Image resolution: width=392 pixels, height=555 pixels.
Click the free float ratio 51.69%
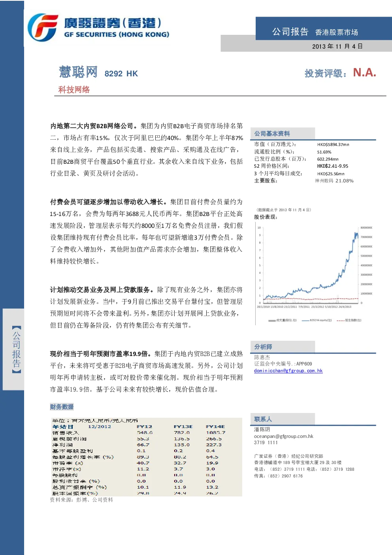pyautogui.click(x=324, y=152)
